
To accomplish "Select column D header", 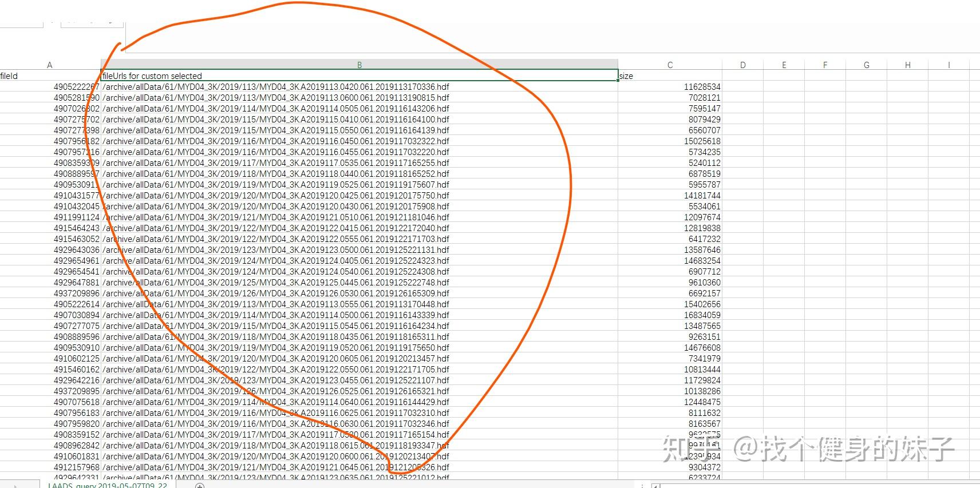I will (742, 65).
